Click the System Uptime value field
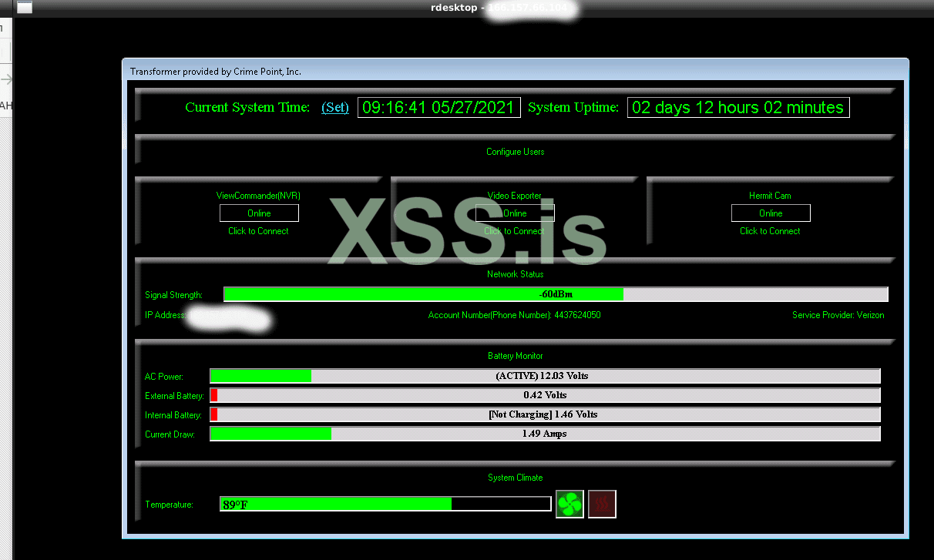This screenshot has height=560, width=934. click(x=738, y=107)
